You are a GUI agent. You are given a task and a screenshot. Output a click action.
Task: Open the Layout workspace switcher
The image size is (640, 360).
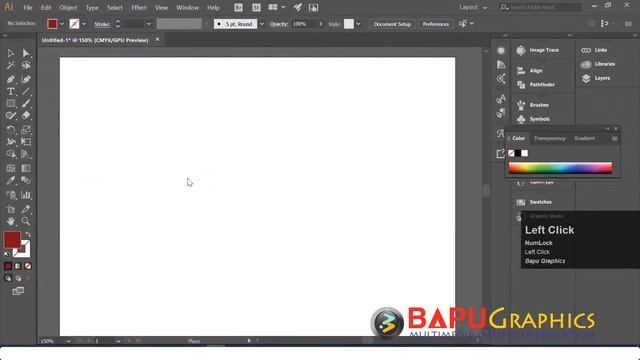473,7
